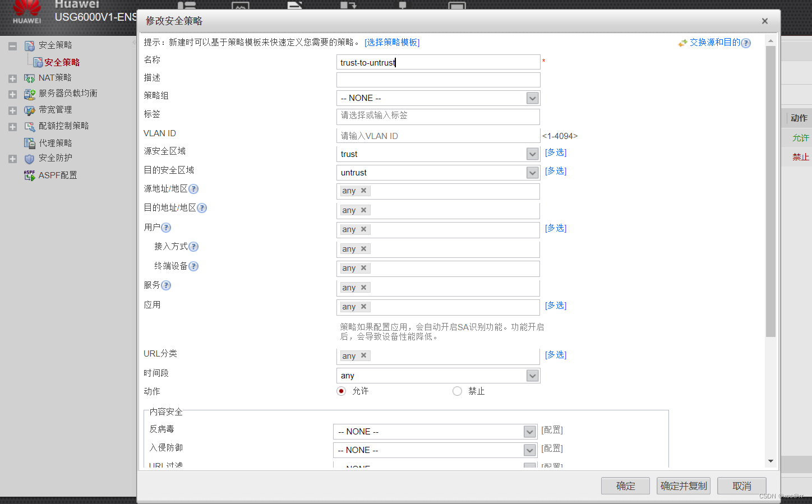The width and height of the screenshot is (812, 504).
Task: Open help icon next to 源地址/地区
Action: point(193,189)
